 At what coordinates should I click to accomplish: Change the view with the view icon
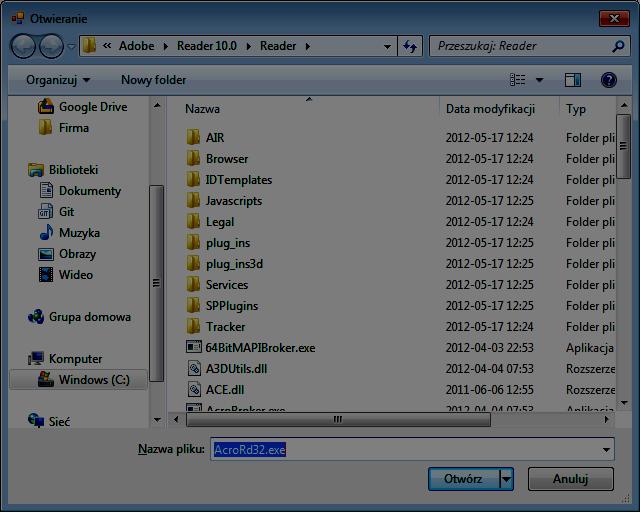click(x=518, y=80)
